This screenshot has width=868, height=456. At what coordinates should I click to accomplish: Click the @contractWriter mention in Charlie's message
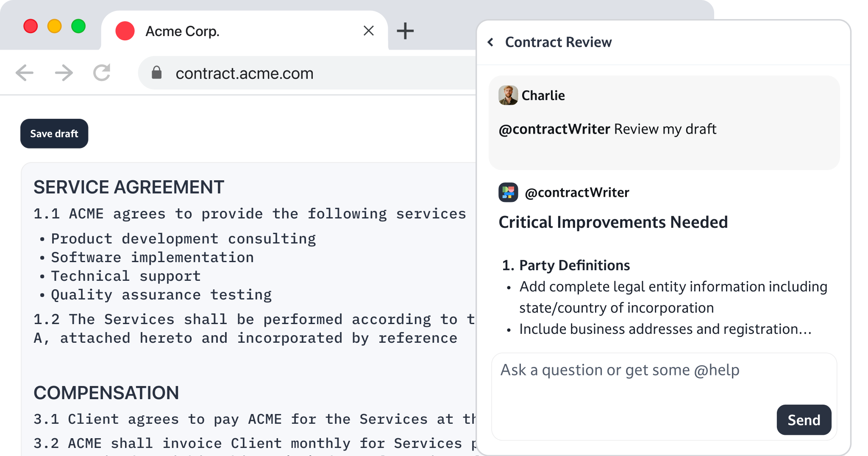(554, 129)
